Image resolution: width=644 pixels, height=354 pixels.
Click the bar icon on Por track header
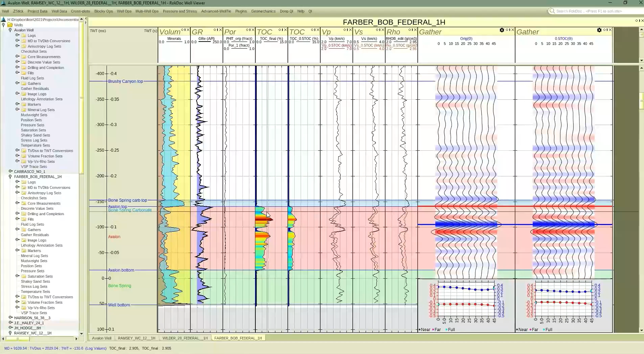[250, 30]
